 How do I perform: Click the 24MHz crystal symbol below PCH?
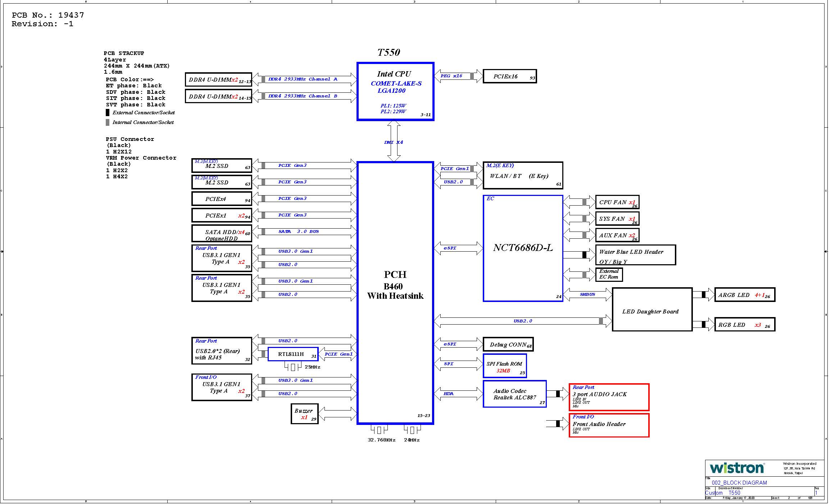pos(412,430)
